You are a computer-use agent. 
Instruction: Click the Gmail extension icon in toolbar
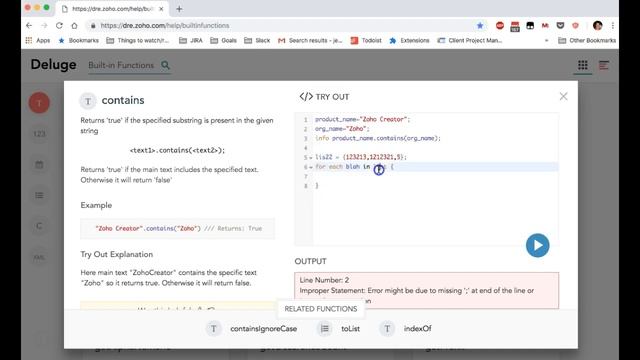(545, 25)
